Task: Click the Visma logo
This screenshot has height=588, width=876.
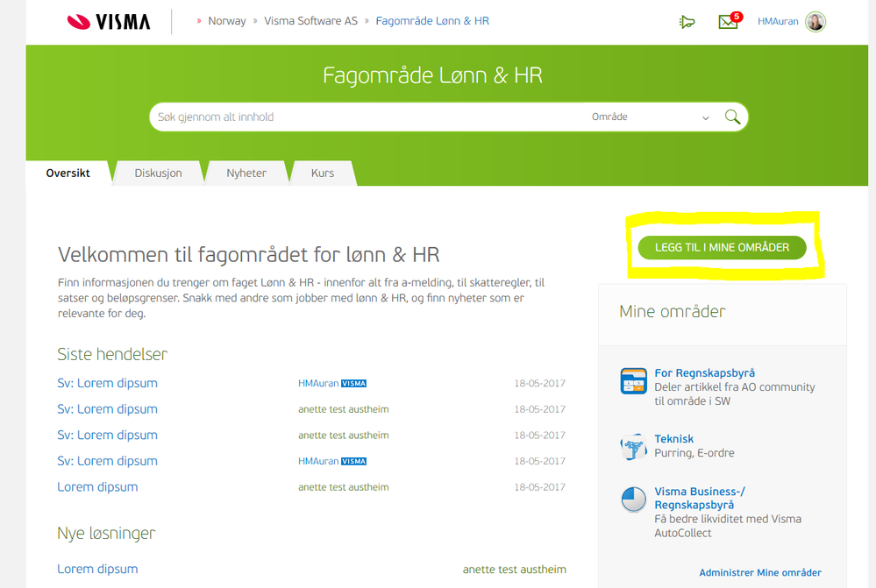Action: 109,22
